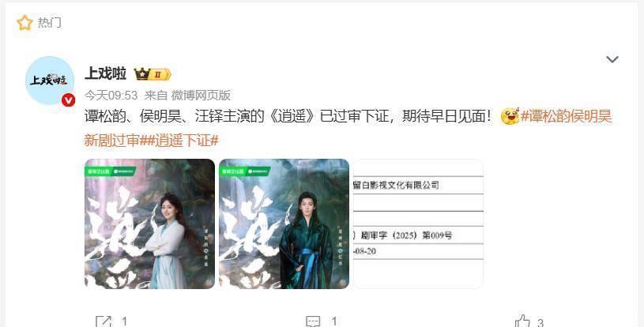The image size is (644, 327).
Task: Click the repost share icon
Action: (x=104, y=321)
